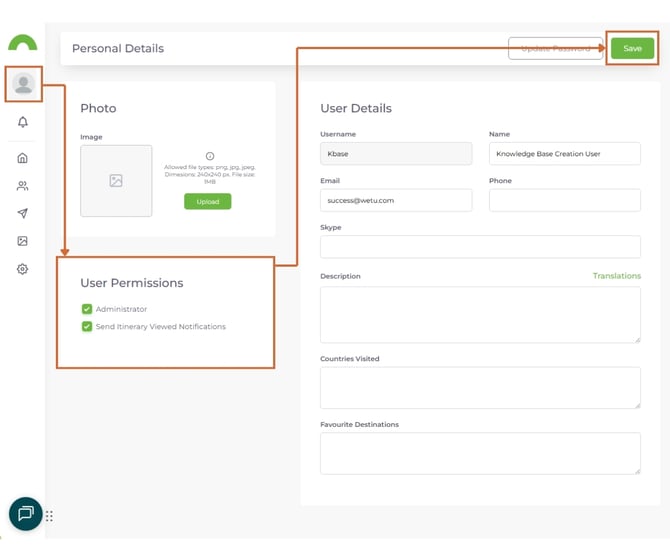This screenshot has width=670, height=558.
Task: Open the image gallery icon in sidebar
Action: (23, 241)
